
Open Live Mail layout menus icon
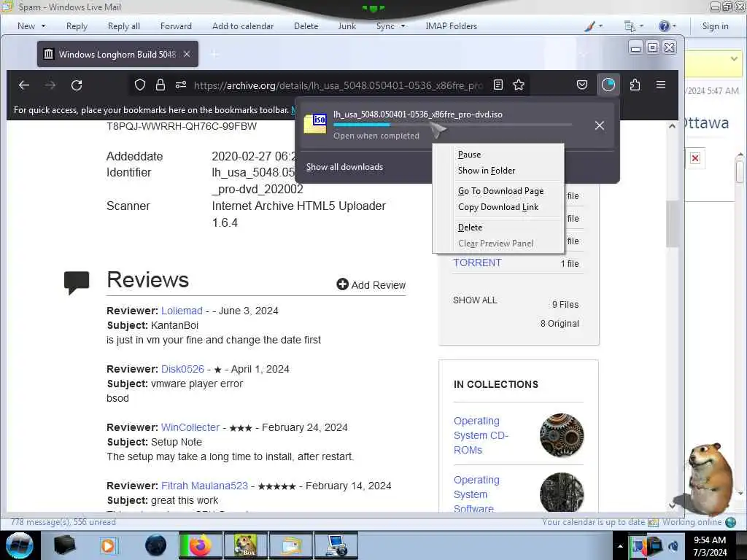pyautogui.click(x=630, y=26)
